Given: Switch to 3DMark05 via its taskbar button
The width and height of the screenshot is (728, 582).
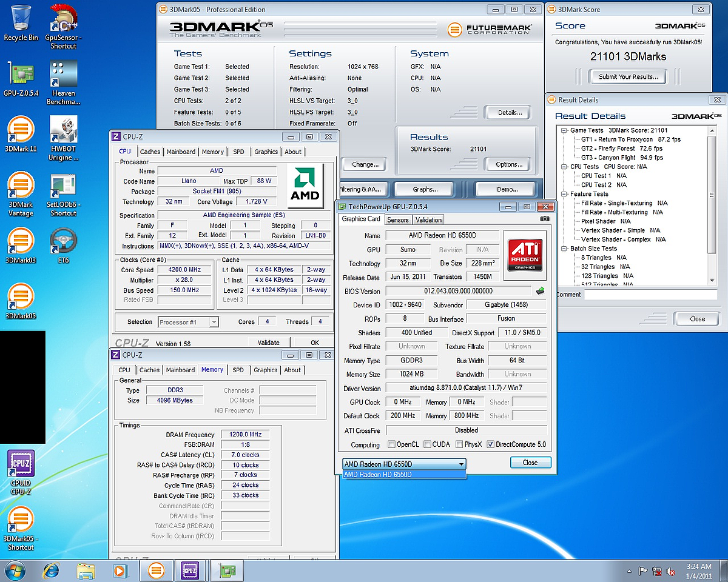Looking at the screenshot, I should pyautogui.click(x=157, y=571).
